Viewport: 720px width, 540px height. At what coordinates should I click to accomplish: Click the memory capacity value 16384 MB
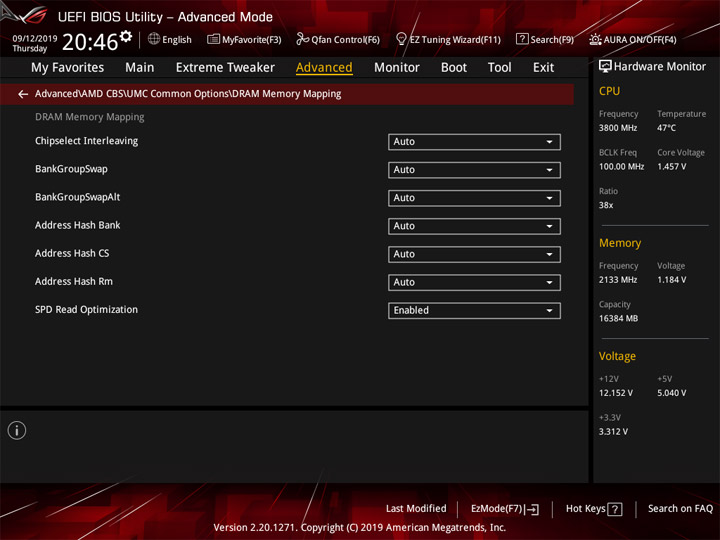tap(619, 319)
